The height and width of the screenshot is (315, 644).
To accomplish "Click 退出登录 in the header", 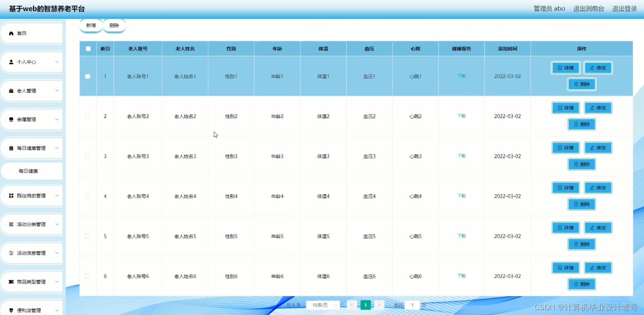I will click(624, 9).
